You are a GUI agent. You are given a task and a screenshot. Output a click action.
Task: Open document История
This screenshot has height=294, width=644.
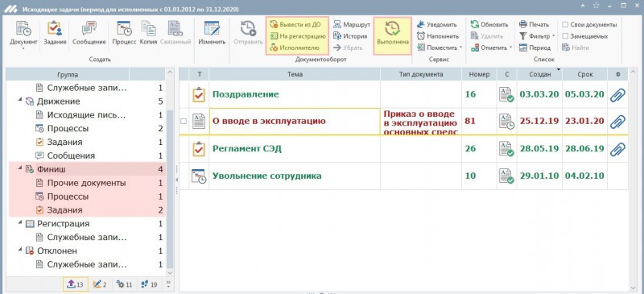point(350,36)
